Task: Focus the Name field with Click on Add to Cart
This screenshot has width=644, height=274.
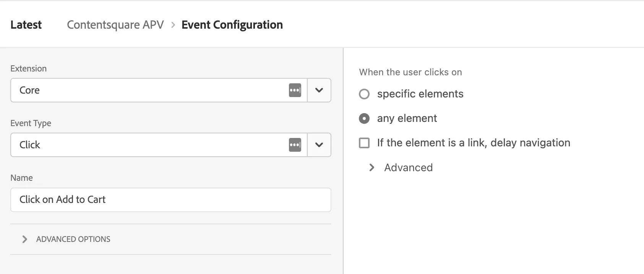Action: pyautogui.click(x=170, y=200)
